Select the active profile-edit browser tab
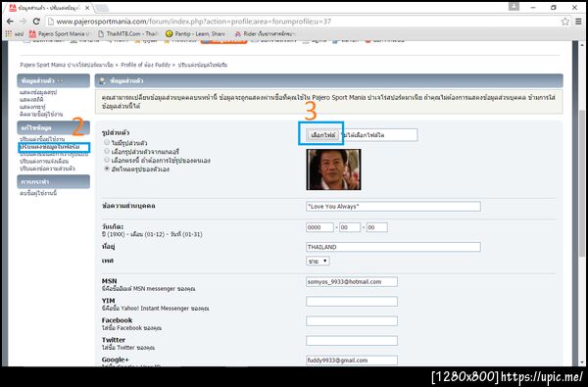588x387 pixels. tap(49, 8)
